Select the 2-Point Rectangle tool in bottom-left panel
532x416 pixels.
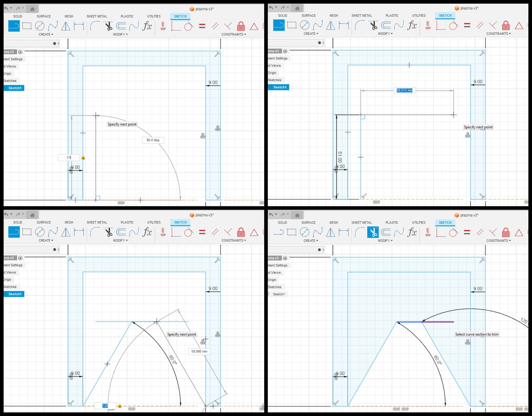pos(27,232)
